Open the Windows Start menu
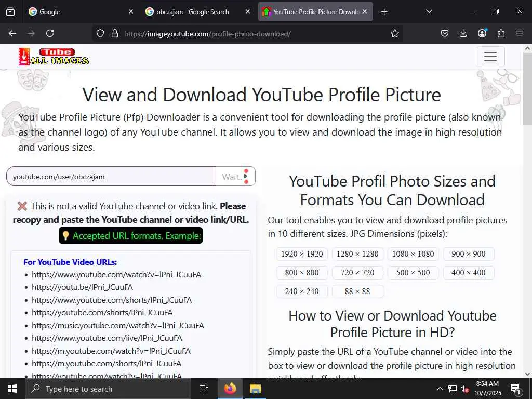532x399 pixels. tap(12, 389)
